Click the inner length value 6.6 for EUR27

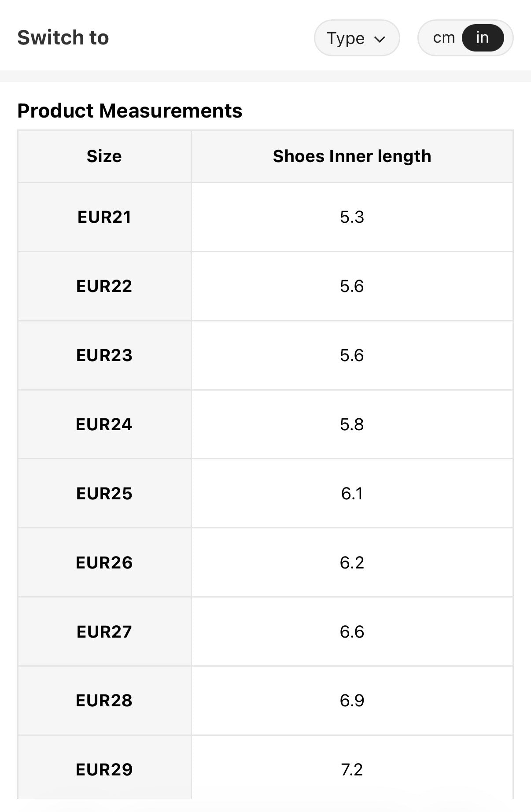pos(352,632)
